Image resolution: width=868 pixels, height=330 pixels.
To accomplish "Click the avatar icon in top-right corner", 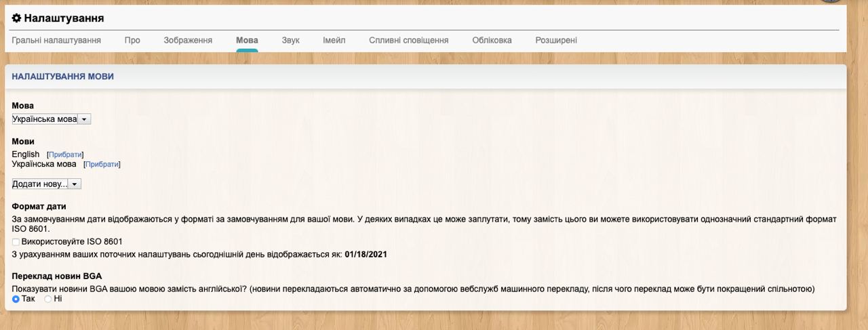I will coord(831,1).
